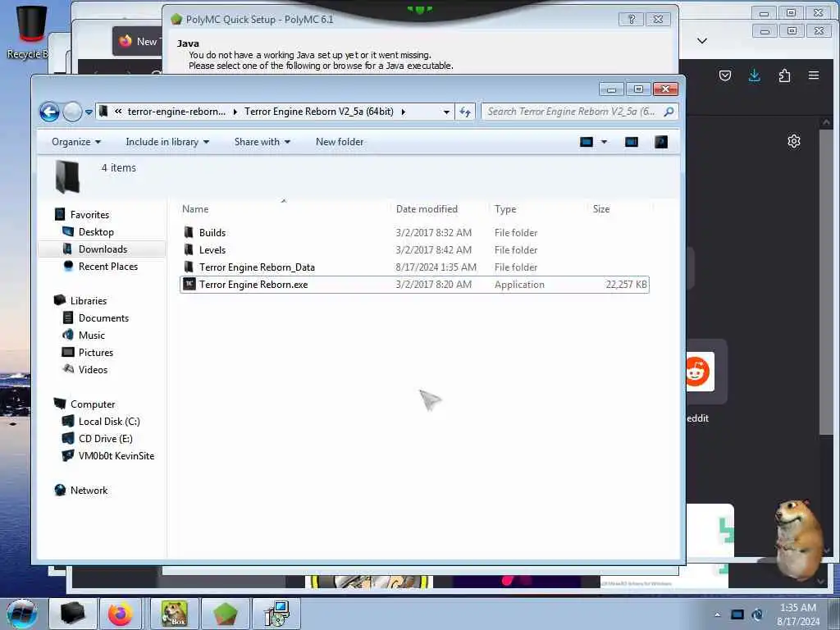This screenshot has width=840, height=630.
Task: Click the Explorer Forward arrow button
Action: pyautogui.click(x=72, y=112)
